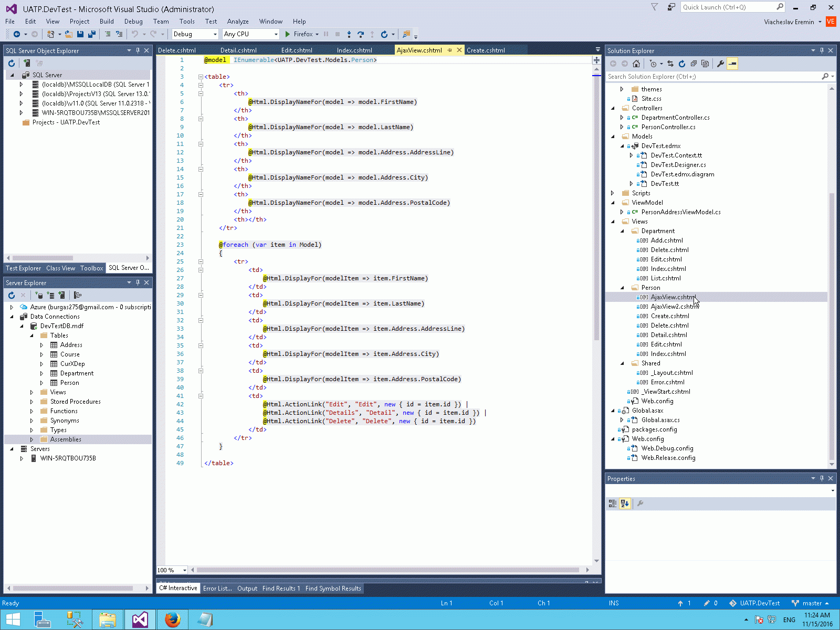The image size is (840, 630).
Task: Click Add SQL Server icon in Object Explorer
Action: coord(27,63)
